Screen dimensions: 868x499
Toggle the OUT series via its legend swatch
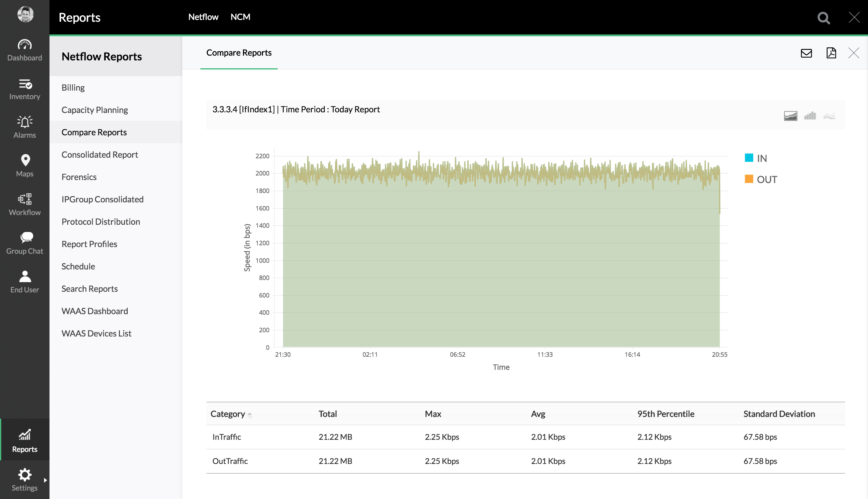(749, 179)
